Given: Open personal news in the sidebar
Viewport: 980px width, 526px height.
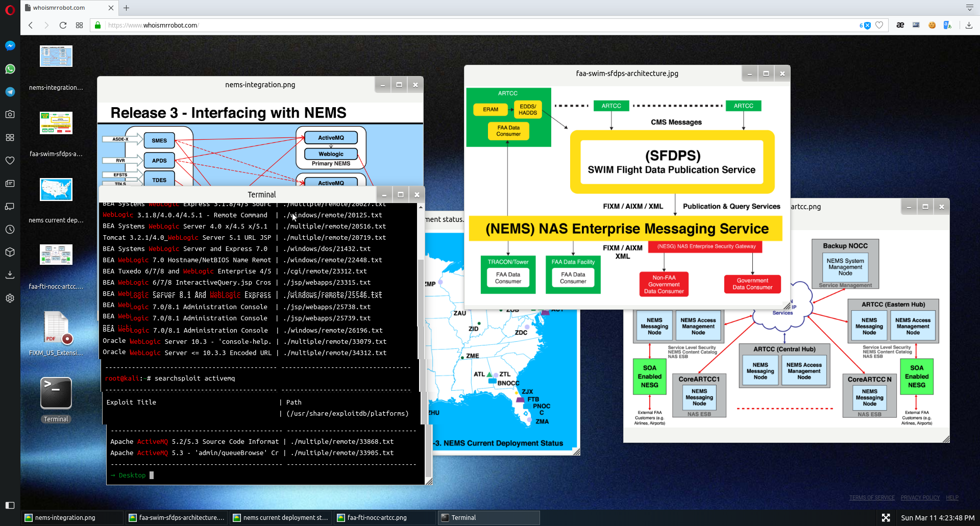Looking at the screenshot, I should pyautogui.click(x=10, y=183).
